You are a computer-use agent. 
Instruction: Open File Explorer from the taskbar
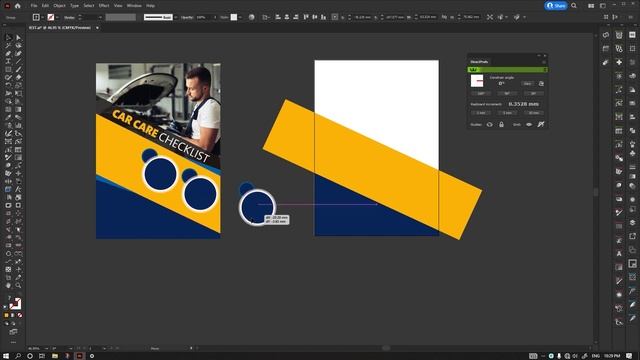click(x=55, y=356)
